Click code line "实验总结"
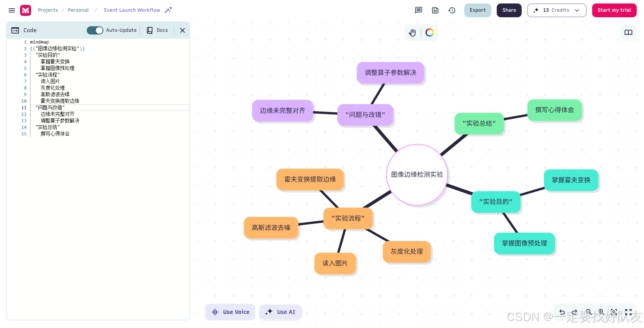 [x=48, y=127]
